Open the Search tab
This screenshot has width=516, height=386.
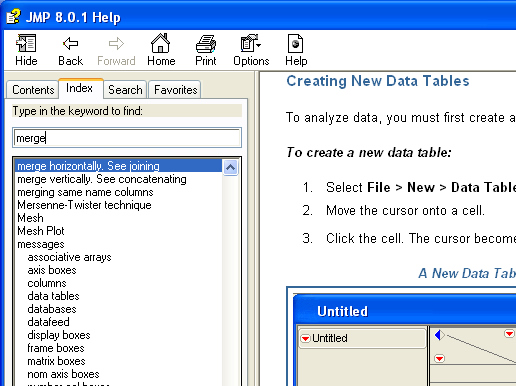(x=125, y=90)
